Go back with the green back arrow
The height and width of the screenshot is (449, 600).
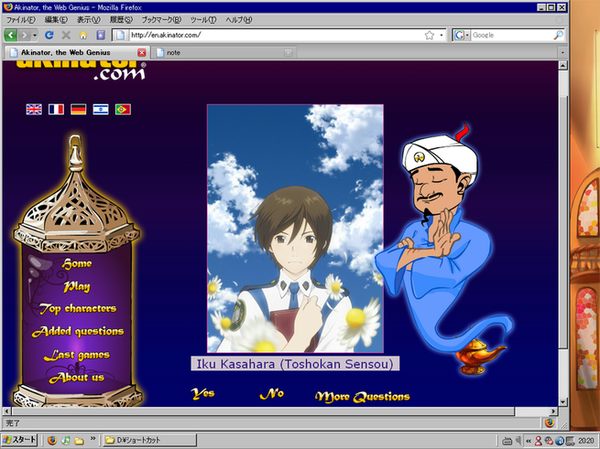[10, 35]
